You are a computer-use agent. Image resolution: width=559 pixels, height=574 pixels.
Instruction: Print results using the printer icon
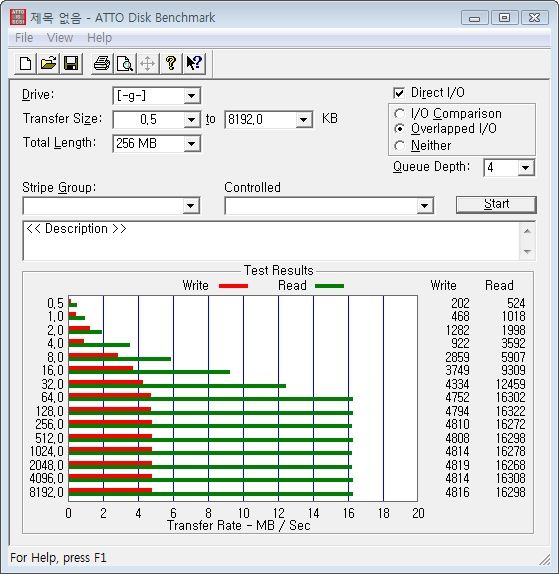(x=102, y=64)
